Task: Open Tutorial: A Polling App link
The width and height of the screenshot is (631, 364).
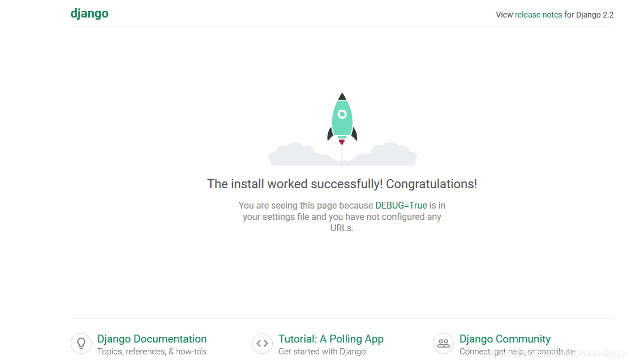Action: click(331, 339)
